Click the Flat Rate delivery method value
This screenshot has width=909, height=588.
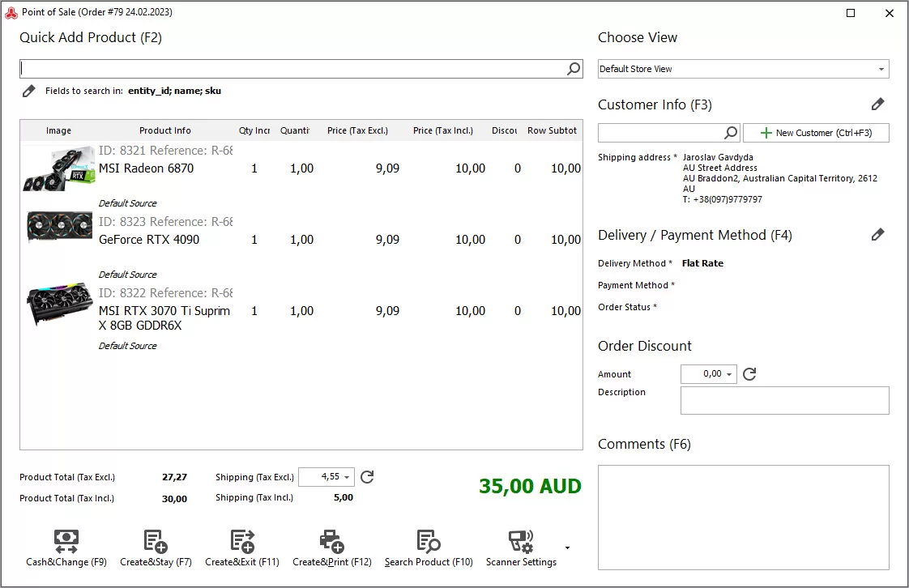(x=702, y=263)
